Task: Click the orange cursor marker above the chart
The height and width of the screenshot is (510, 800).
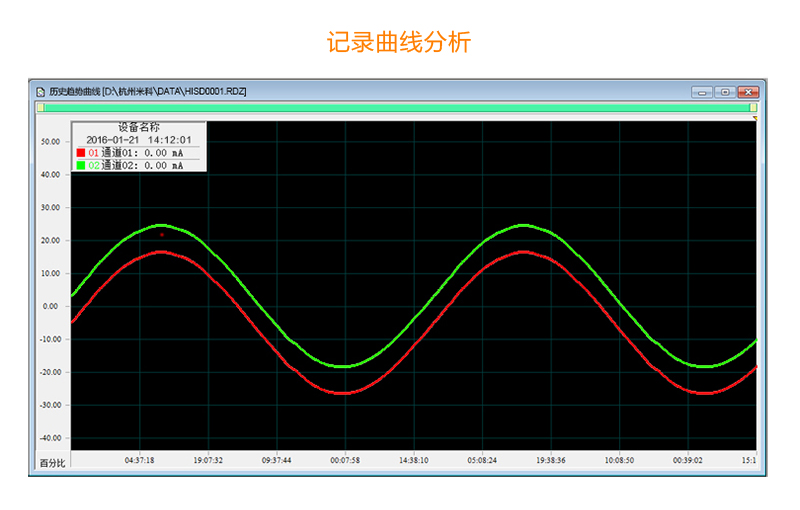Action: pyautogui.click(x=755, y=118)
